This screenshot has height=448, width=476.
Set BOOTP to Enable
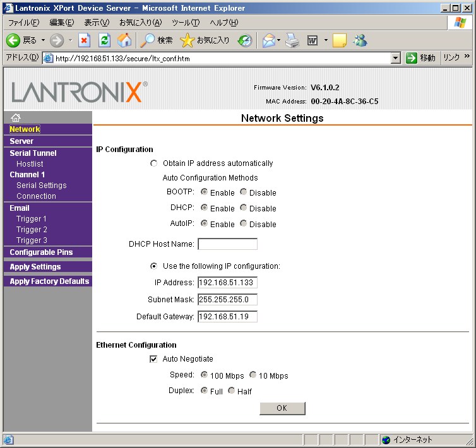pos(204,192)
